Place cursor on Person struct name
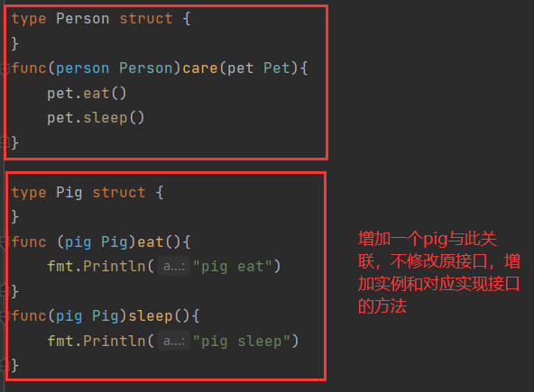Viewport: 534px width, 392px height. click(83, 18)
